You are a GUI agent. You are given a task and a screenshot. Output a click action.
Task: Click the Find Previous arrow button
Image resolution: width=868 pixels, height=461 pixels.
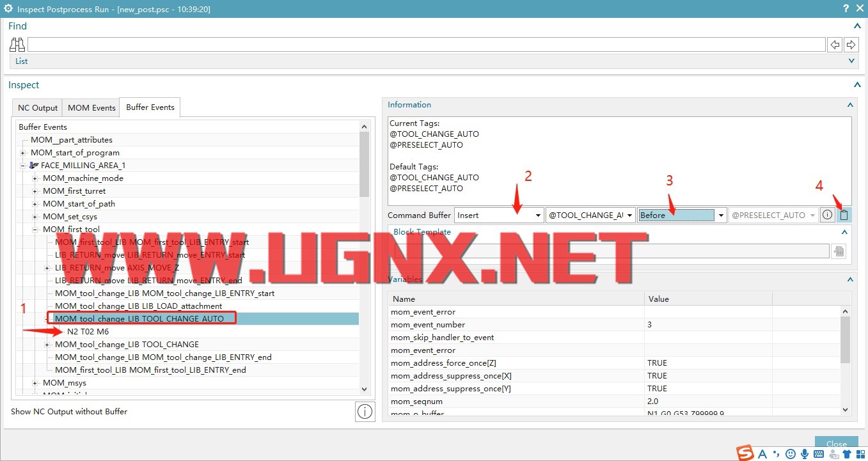pyautogui.click(x=834, y=45)
